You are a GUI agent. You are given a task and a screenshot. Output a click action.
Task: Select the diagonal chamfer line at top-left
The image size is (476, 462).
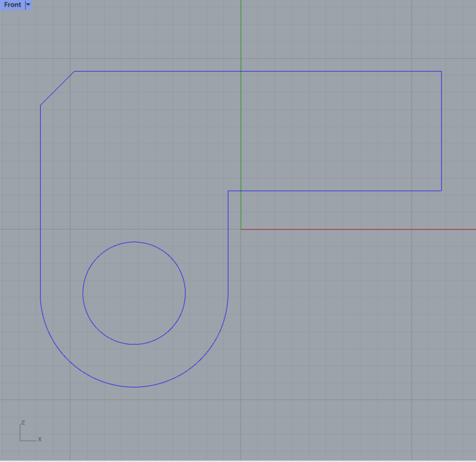pos(58,89)
